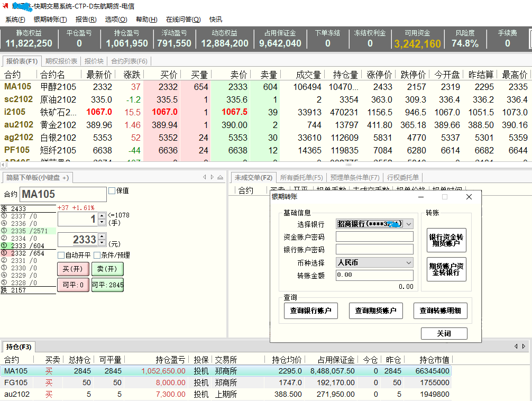Image resolution: width=532 pixels, height=401 pixels.
Task: Click left scroll arrow in positions panel header
Action: (516, 347)
